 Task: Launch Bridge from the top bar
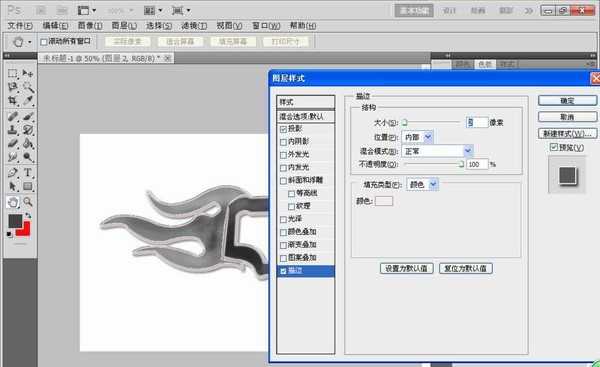click(x=41, y=10)
